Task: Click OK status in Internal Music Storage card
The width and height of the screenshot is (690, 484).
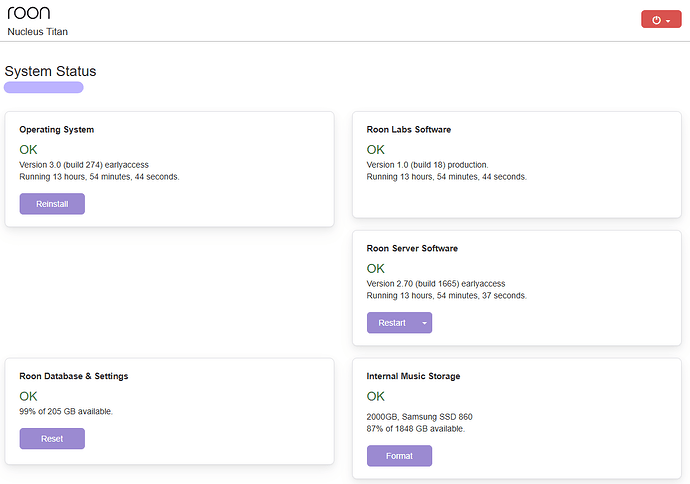Action: point(375,396)
